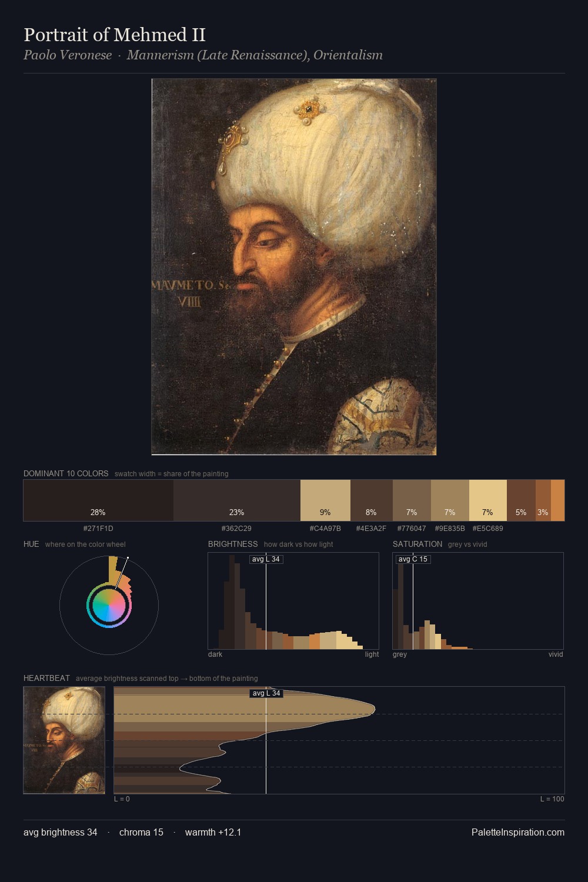Click the 'grey' axis label
Screen dimensions: 588x882
[x=400, y=654]
